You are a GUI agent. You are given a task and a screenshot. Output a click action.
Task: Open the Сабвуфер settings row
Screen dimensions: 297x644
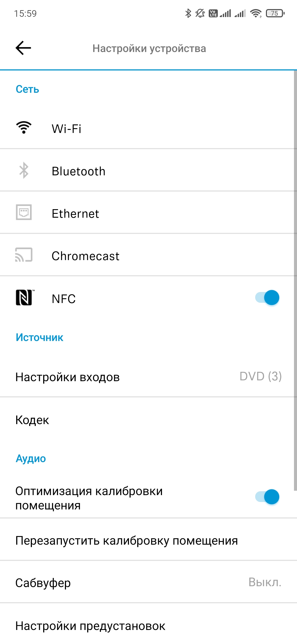pyautogui.click(x=43, y=583)
